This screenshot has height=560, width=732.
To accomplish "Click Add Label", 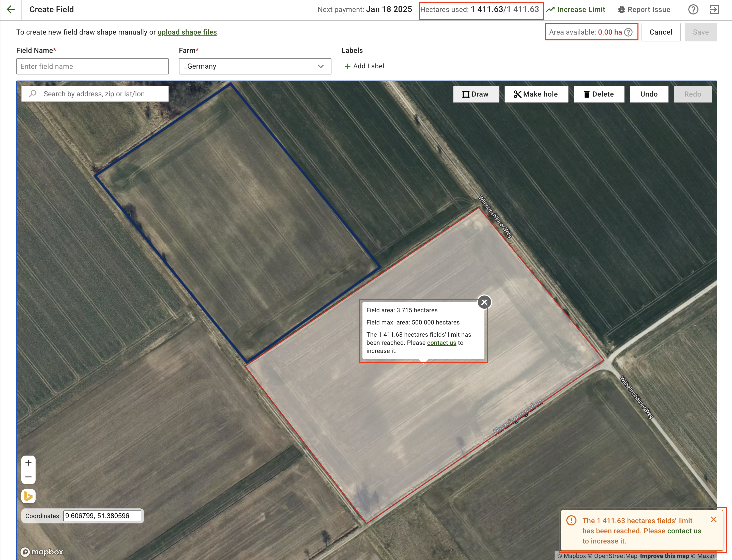I will pyautogui.click(x=364, y=66).
